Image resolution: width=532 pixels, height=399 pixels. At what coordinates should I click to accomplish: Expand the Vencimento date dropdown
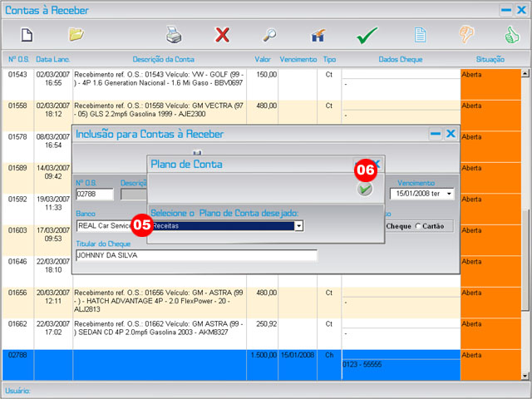click(x=450, y=194)
